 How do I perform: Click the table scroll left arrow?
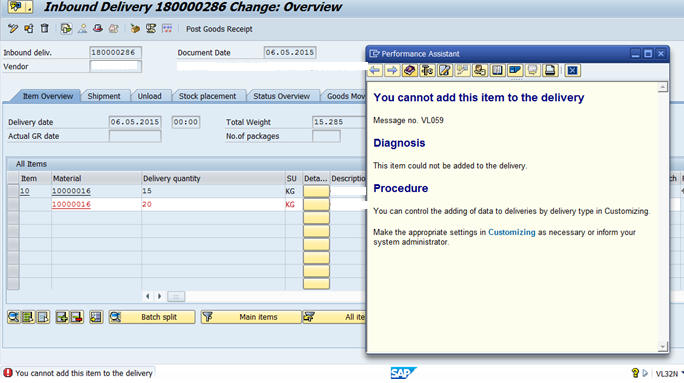(148, 296)
